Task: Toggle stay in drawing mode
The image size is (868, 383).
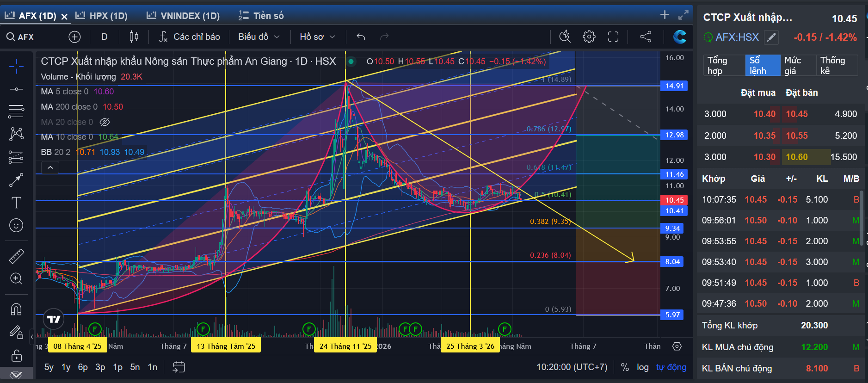Action: click(x=16, y=332)
